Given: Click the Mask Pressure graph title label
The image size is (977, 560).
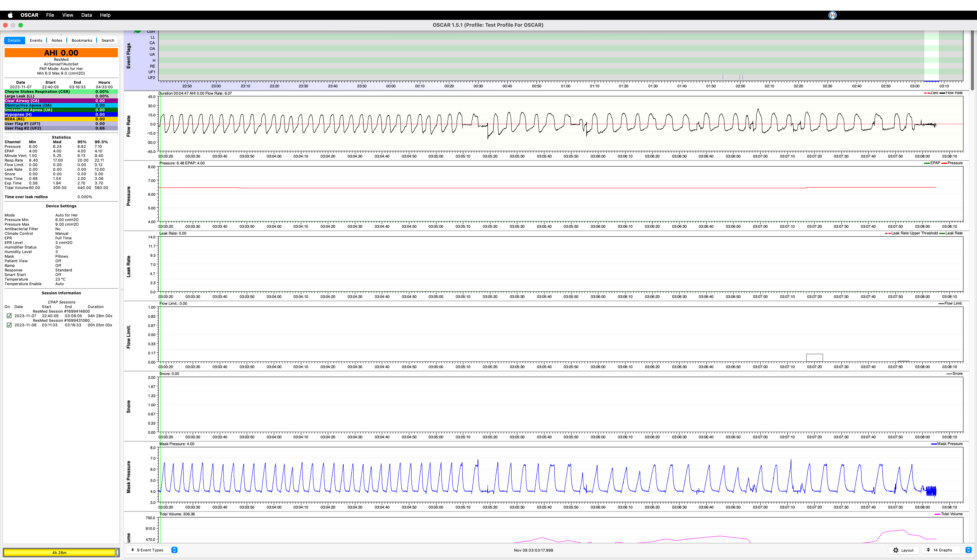Looking at the screenshot, I should tap(129, 477).
